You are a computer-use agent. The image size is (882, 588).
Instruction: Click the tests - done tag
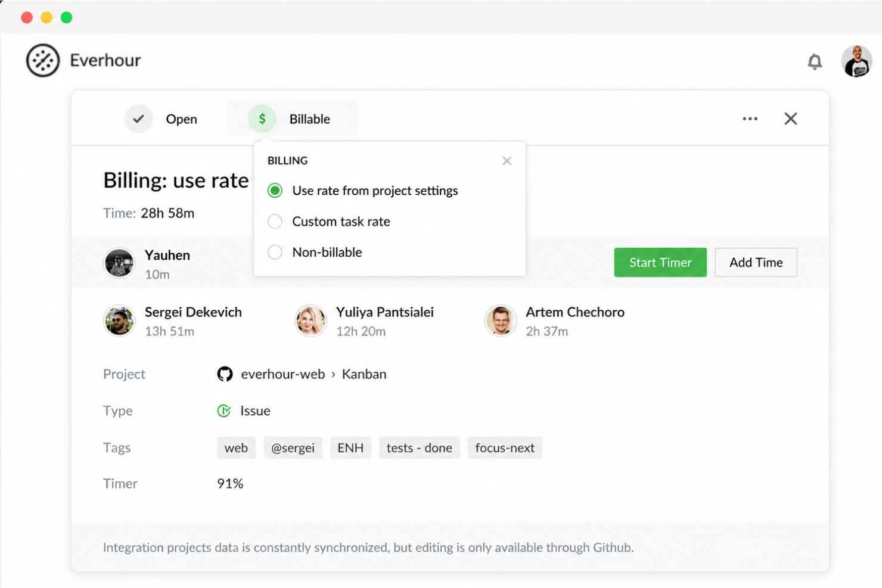click(x=420, y=448)
